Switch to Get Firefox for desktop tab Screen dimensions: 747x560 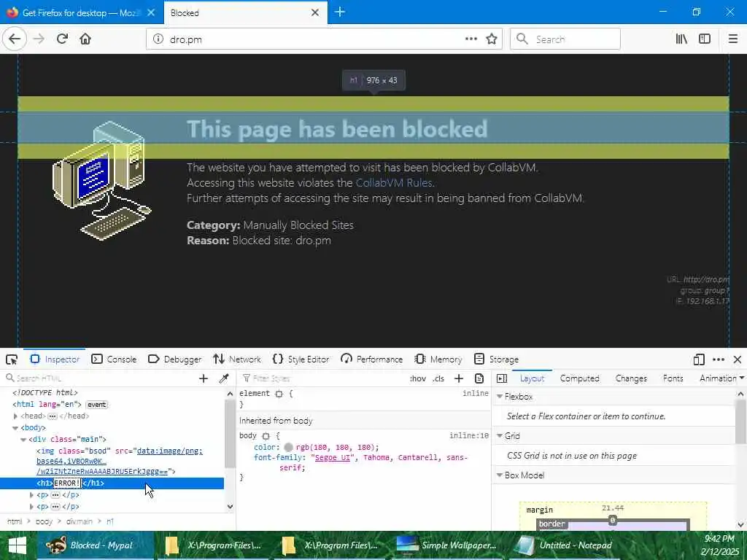coord(82,13)
